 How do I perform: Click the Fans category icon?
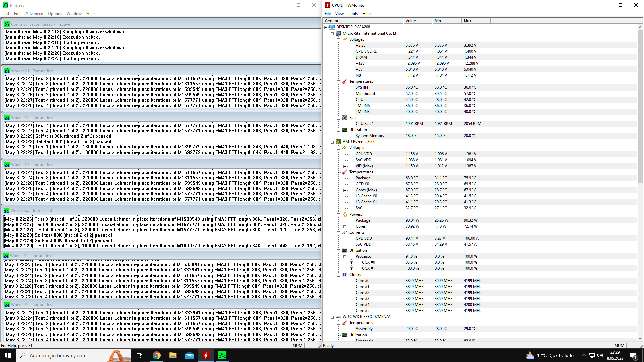point(344,118)
